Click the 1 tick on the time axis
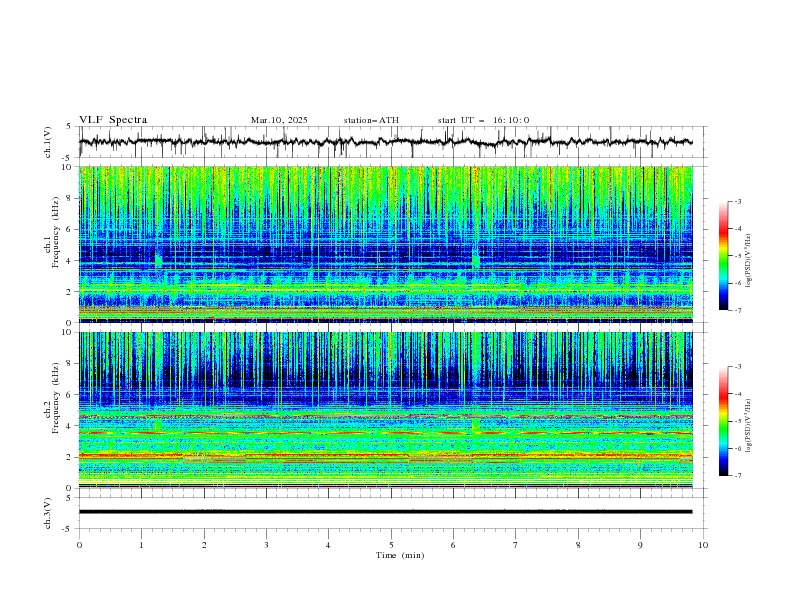The image size is (792, 612). [x=141, y=545]
